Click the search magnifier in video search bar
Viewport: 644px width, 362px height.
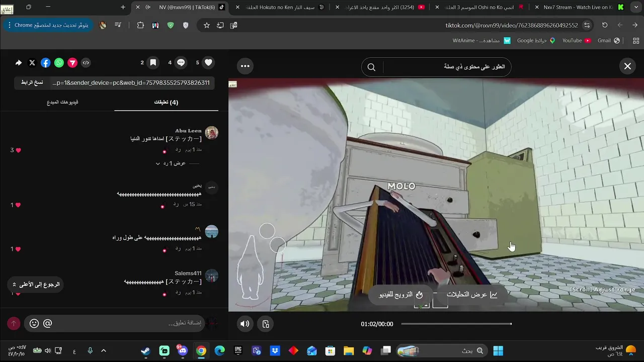click(371, 67)
